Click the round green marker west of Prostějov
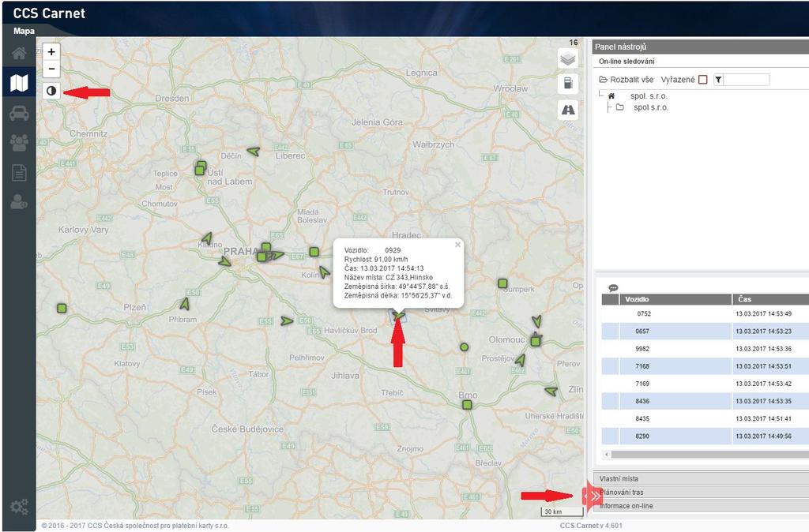 coord(465,347)
